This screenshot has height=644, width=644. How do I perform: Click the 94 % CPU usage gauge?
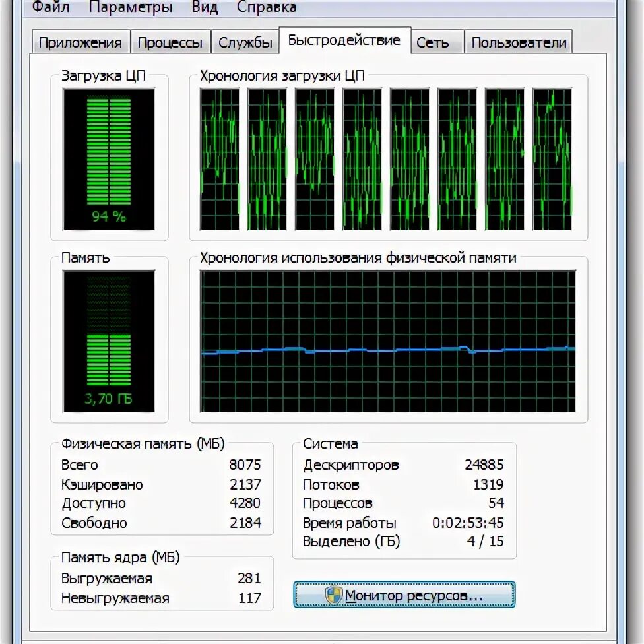(109, 159)
